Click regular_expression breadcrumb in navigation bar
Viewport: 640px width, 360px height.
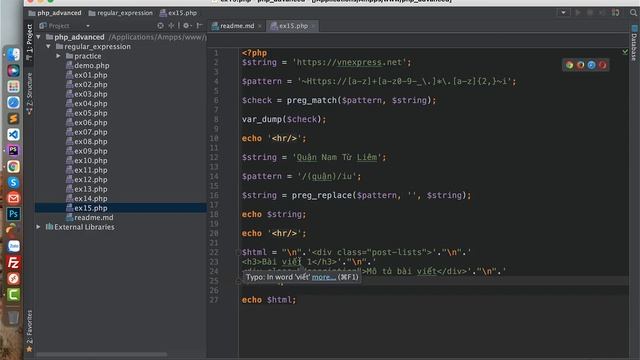(121, 13)
